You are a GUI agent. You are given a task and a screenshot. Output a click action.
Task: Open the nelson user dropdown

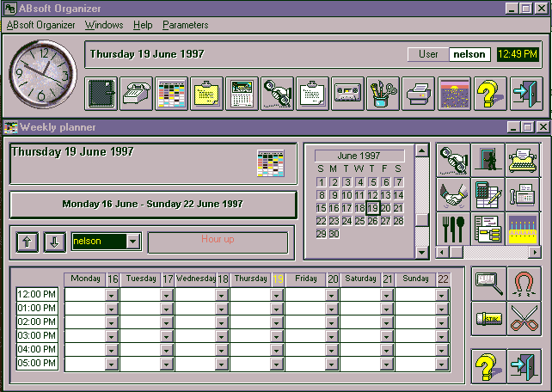tap(132, 242)
